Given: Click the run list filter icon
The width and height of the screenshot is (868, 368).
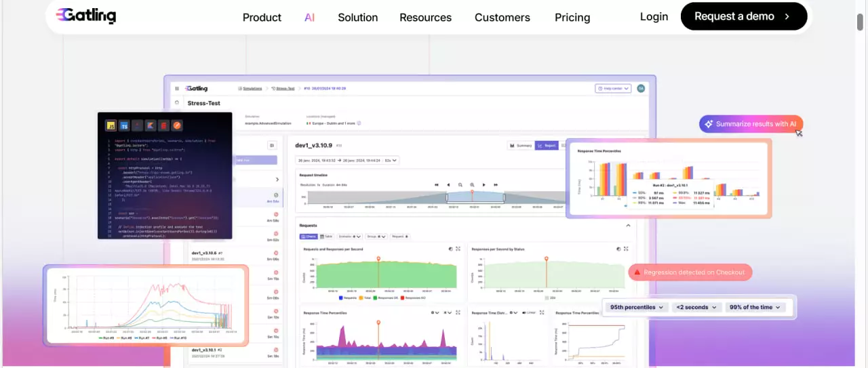Looking at the screenshot, I should (x=272, y=145).
